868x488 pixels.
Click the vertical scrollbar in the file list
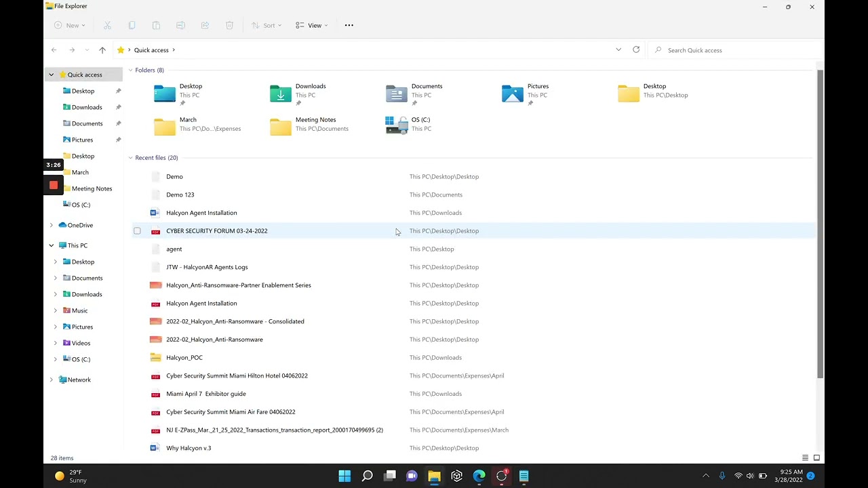click(x=820, y=224)
